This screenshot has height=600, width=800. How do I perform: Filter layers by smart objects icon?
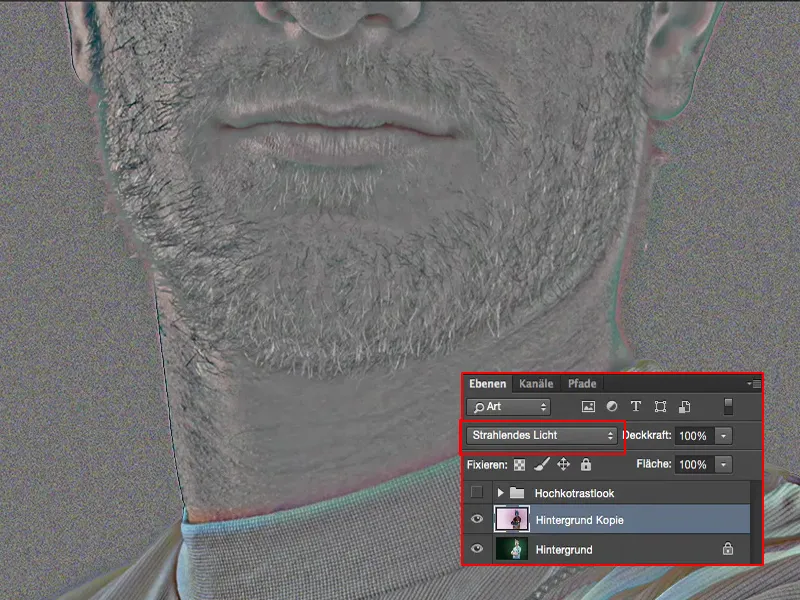(x=685, y=407)
